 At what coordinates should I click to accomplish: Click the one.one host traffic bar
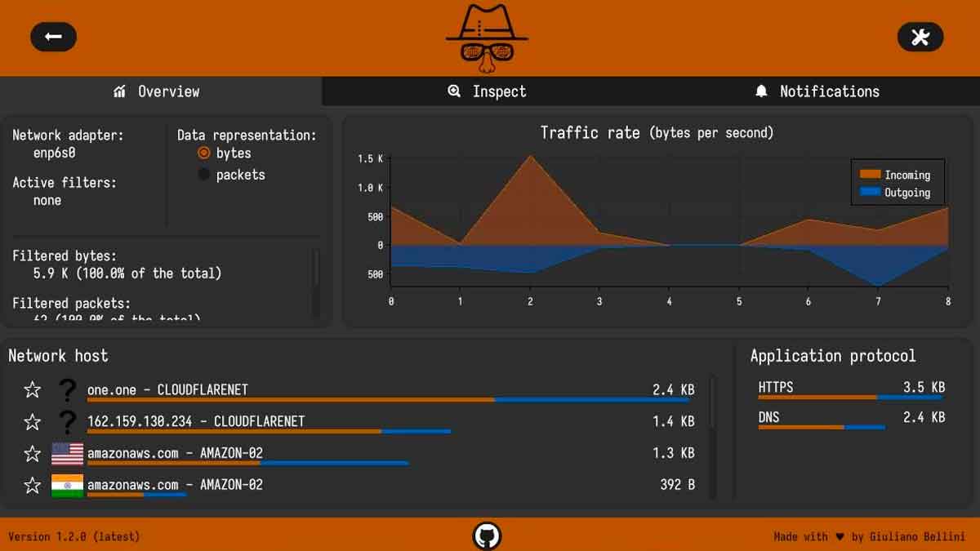click(388, 400)
